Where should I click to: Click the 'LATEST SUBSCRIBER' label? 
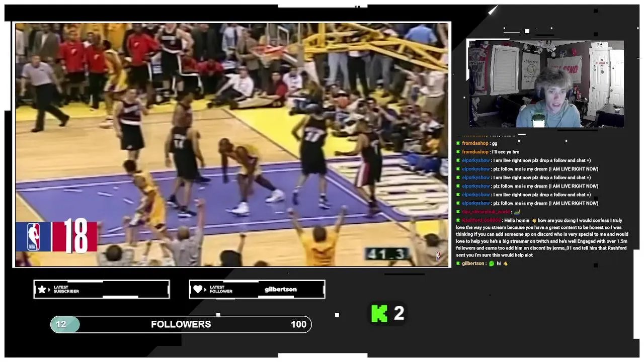(x=66, y=289)
